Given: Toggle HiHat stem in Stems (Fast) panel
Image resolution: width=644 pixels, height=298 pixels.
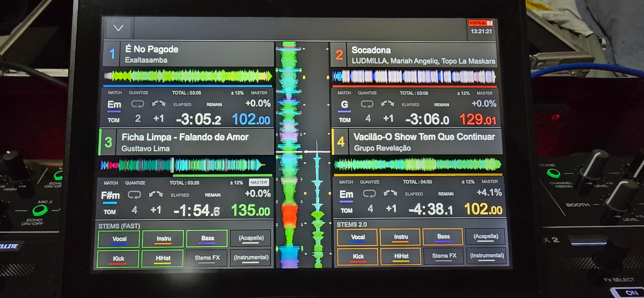Looking at the screenshot, I should coord(163,258).
